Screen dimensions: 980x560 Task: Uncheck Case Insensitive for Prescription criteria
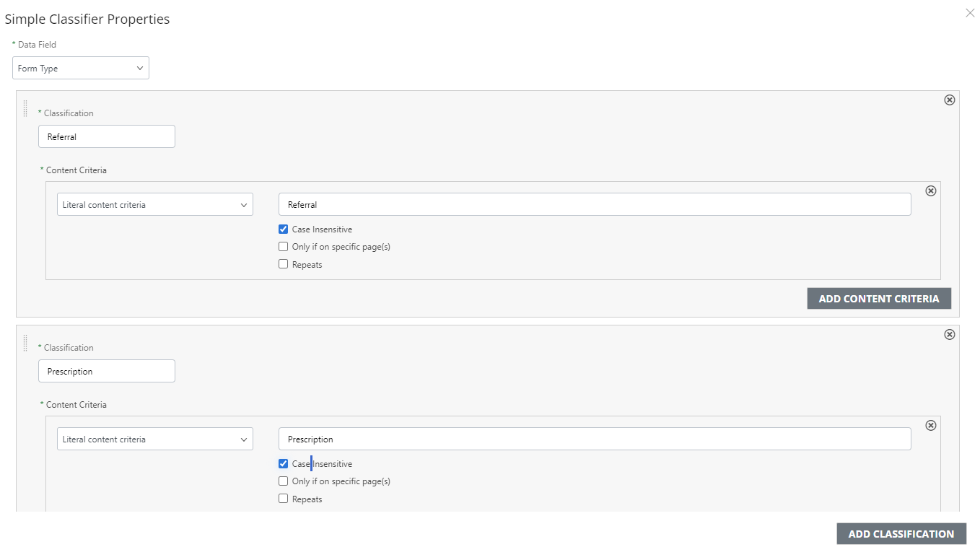click(x=284, y=464)
